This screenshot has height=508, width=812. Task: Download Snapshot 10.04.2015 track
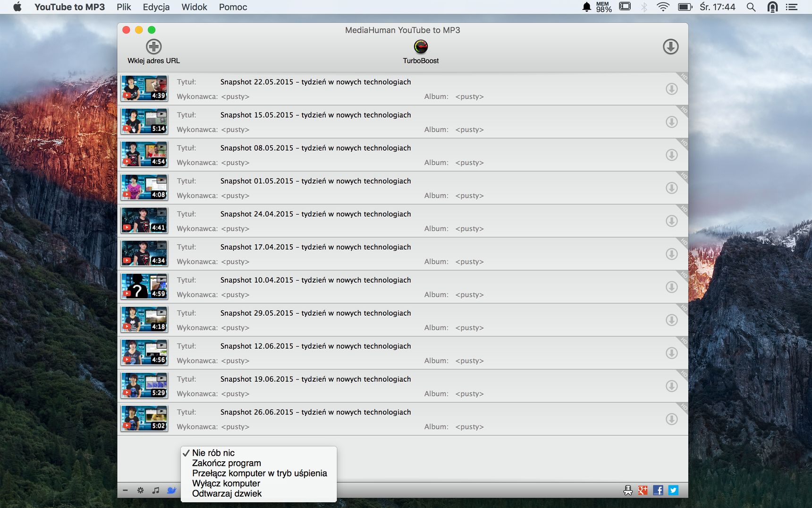tap(671, 287)
